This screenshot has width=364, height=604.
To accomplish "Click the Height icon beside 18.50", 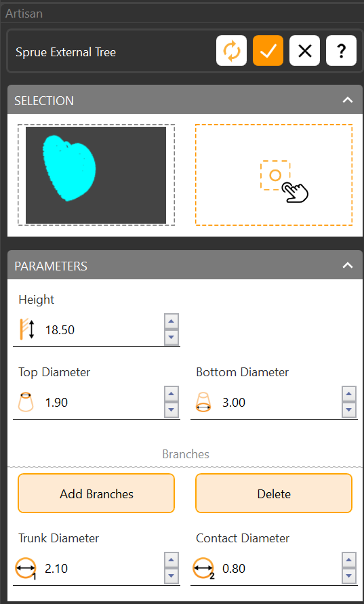I will pyautogui.click(x=27, y=330).
